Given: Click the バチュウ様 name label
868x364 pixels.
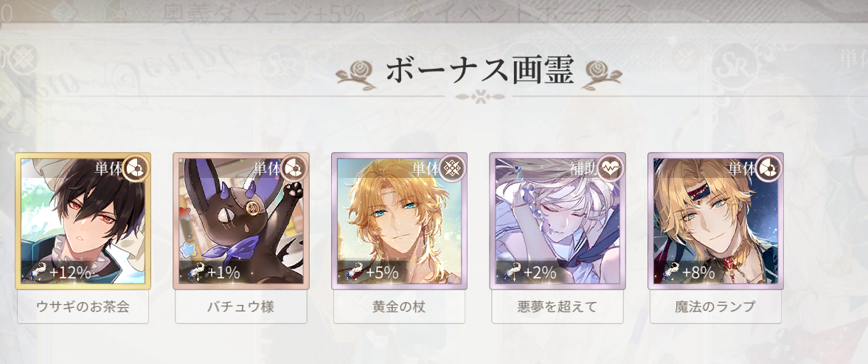Looking at the screenshot, I should tap(241, 307).
